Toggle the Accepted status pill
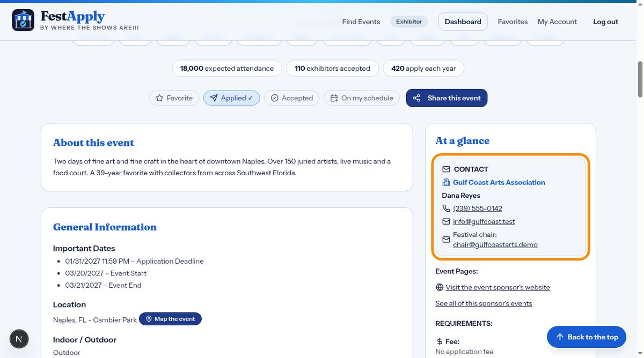The image size is (644, 358). 292,98
